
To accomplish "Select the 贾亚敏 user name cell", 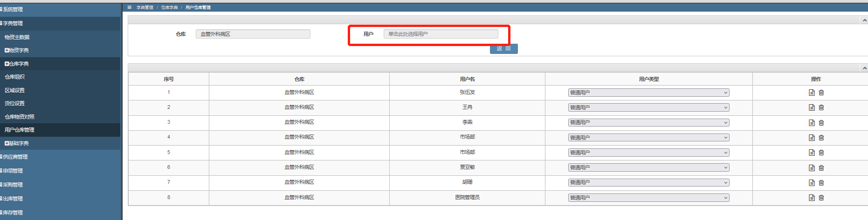I will pos(467,167).
